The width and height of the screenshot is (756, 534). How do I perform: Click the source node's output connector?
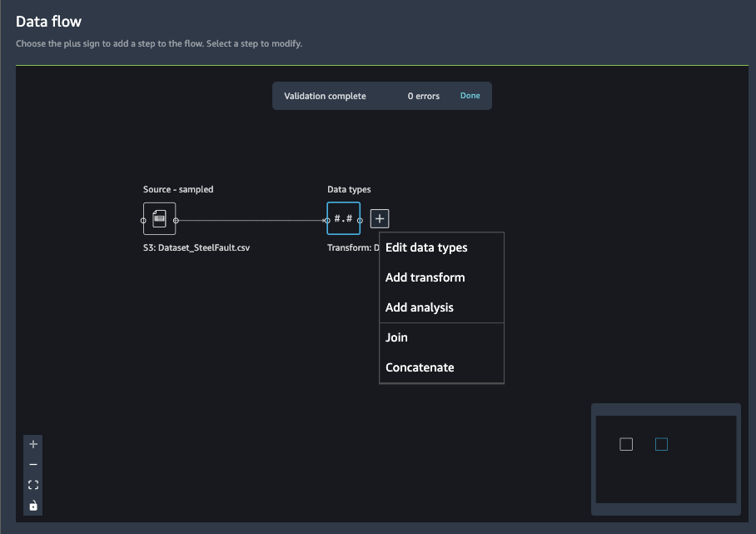tap(176, 221)
